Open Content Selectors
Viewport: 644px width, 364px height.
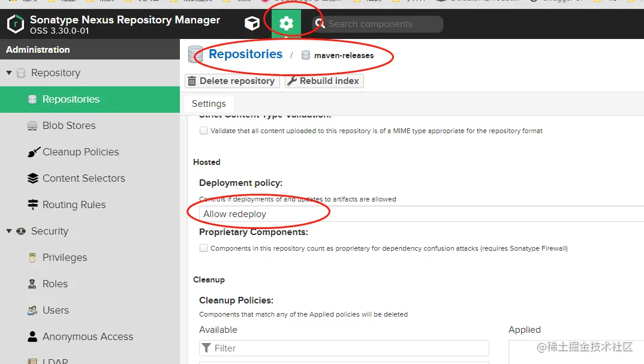(84, 178)
